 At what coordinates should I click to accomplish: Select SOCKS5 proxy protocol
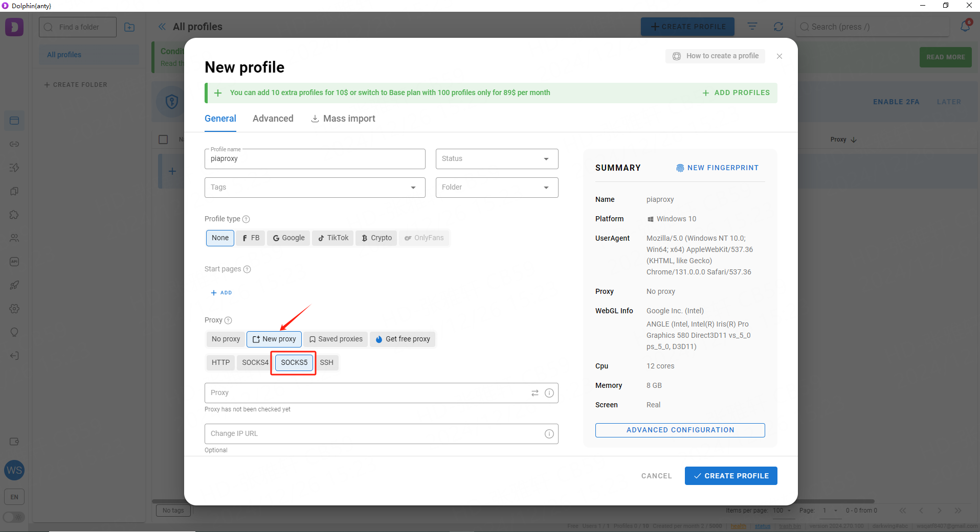(294, 363)
